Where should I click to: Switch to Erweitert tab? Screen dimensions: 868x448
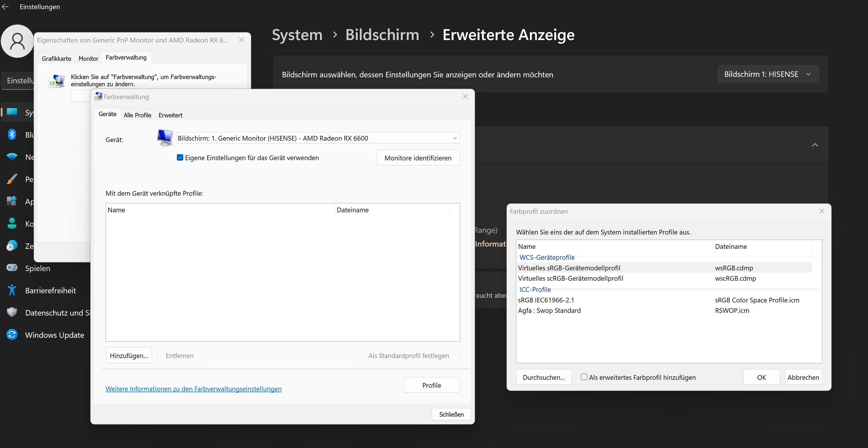(x=170, y=115)
